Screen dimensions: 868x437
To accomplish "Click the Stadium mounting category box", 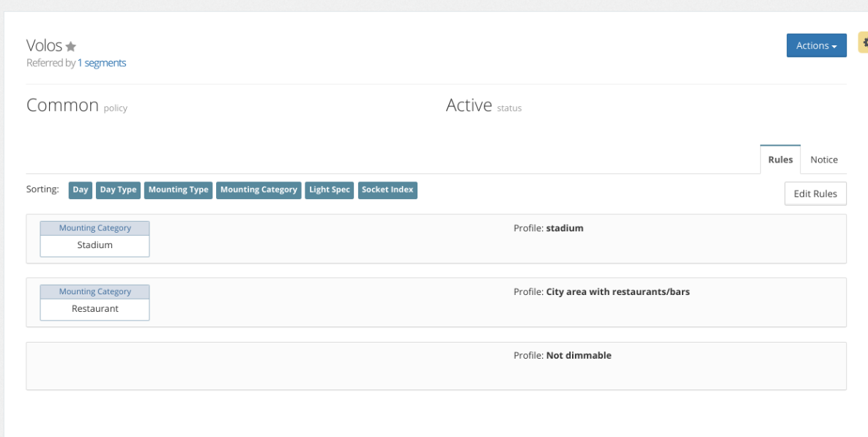I will point(94,245).
